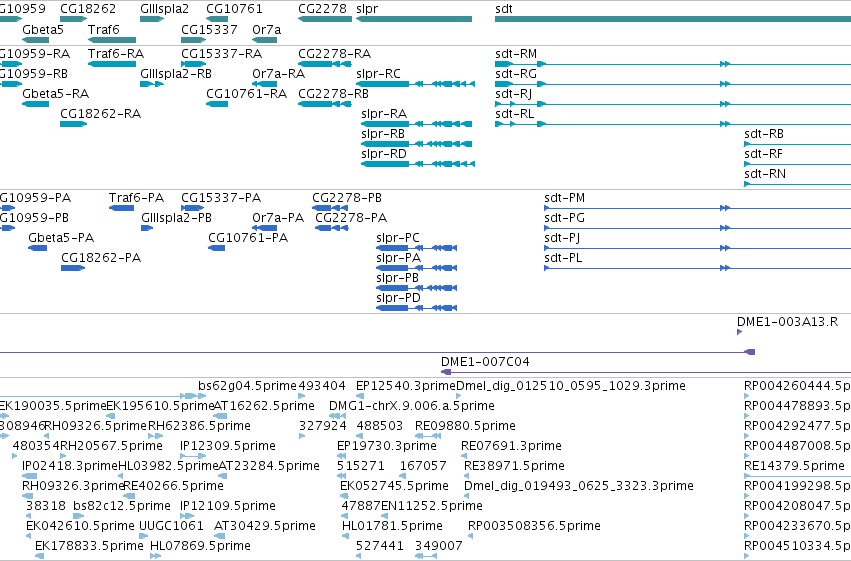851x561 pixels.
Task: Click the RE07691.3prime feature
Action: (463, 456)
